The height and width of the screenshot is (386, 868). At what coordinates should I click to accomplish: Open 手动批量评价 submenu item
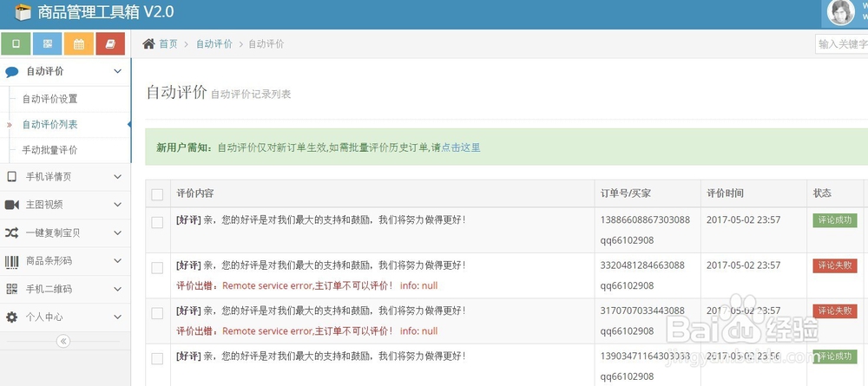coord(49,150)
